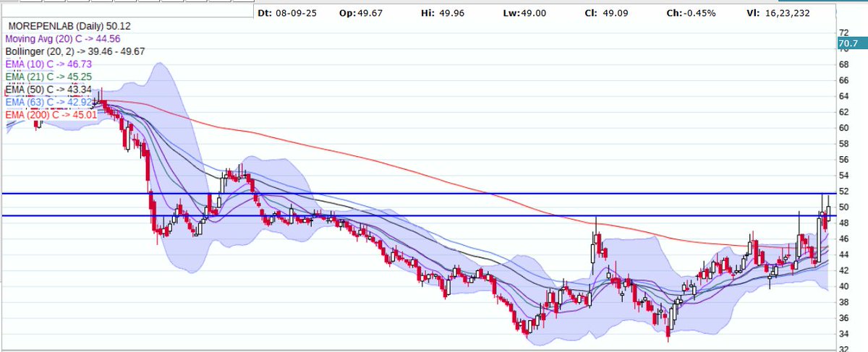
Task: Select the MOREPENLAB (Daily) 50.12 title label
Action: 69,25
